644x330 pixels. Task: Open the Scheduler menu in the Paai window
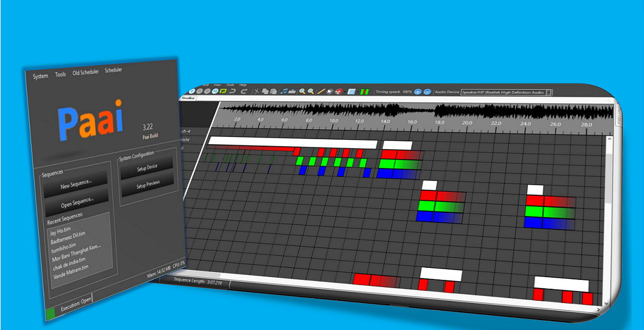click(113, 70)
